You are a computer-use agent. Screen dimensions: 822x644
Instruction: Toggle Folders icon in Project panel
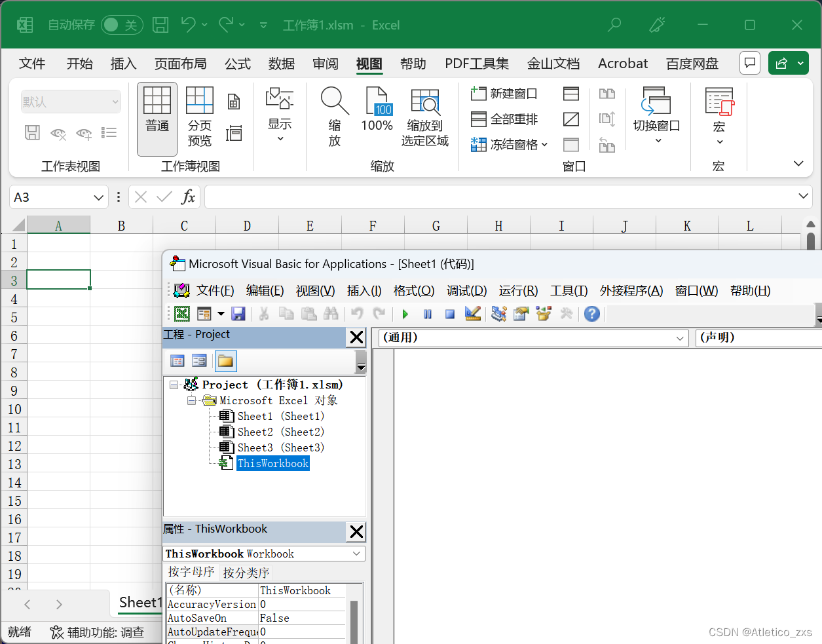point(225,361)
